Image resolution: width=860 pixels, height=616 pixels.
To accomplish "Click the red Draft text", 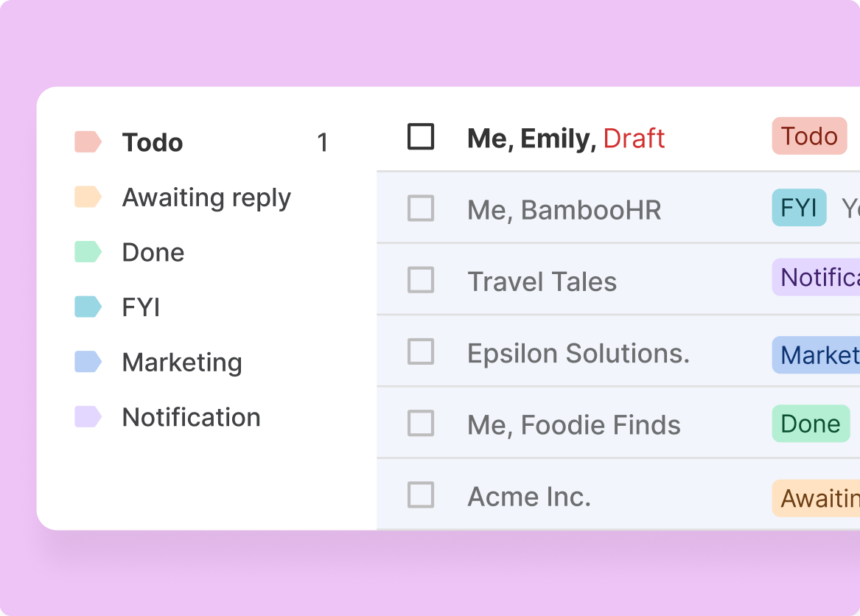I will [634, 139].
